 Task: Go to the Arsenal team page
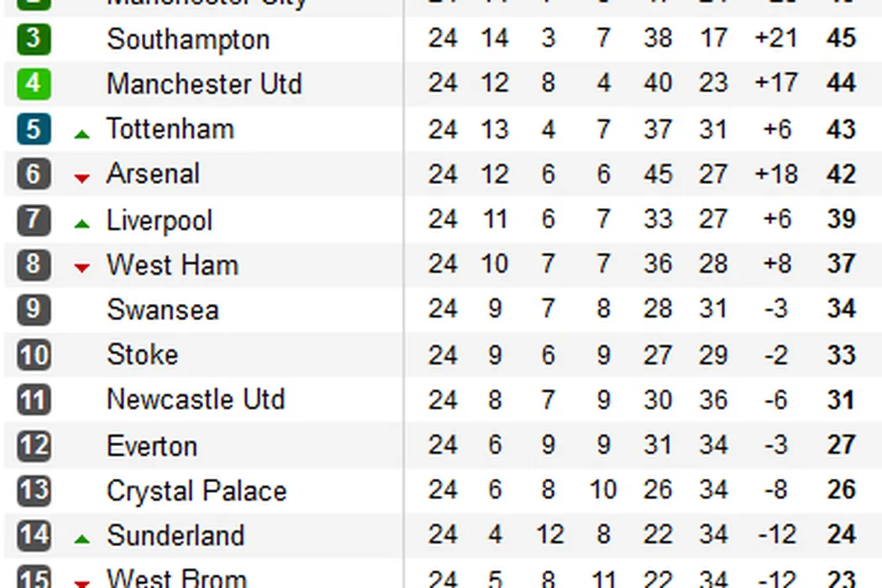pos(153,174)
